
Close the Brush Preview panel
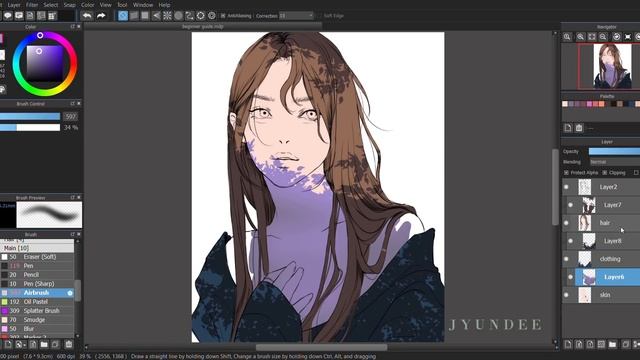pyautogui.click(x=79, y=198)
